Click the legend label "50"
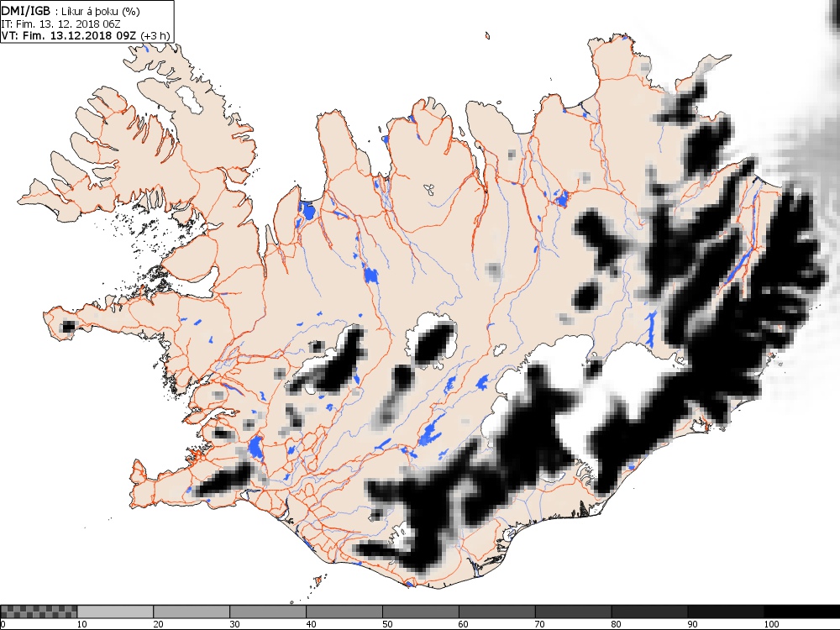The width and height of the screenshot is (840, 630). pos(387,624)
